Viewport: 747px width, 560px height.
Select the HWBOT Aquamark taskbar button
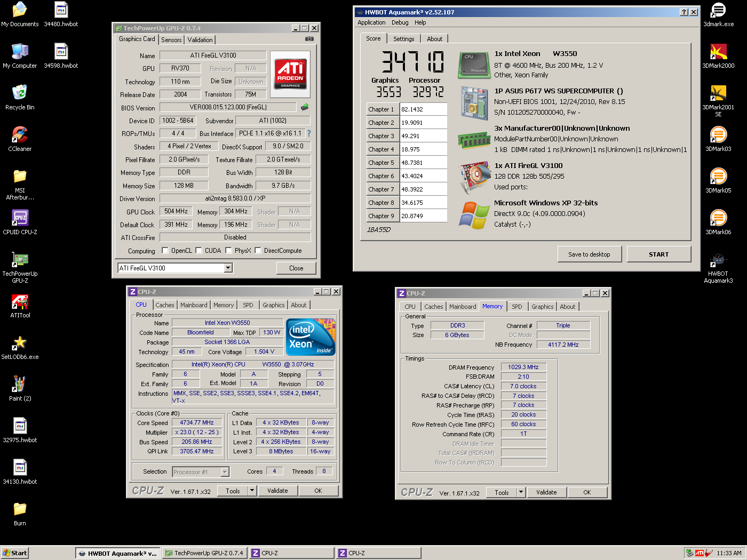[x=117, y=553]
